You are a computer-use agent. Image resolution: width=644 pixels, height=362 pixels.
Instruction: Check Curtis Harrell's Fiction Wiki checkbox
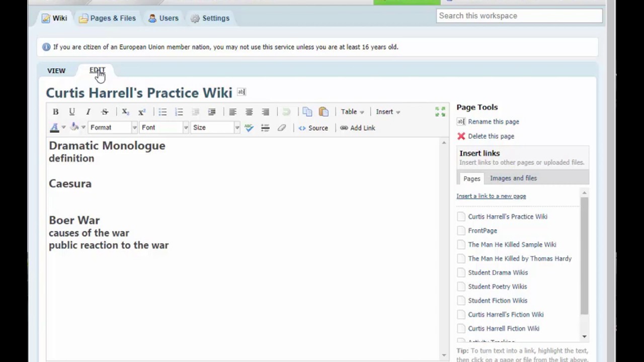[x=461, y=315]
